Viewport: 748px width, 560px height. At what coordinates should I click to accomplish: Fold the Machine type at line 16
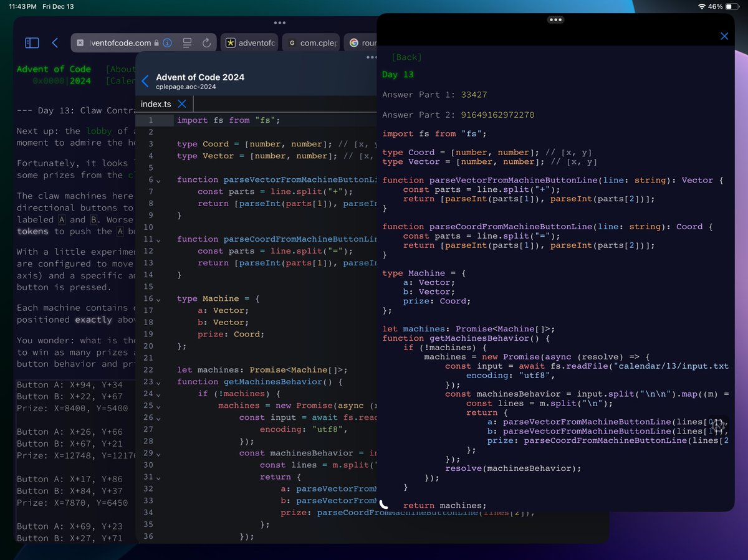158,300
